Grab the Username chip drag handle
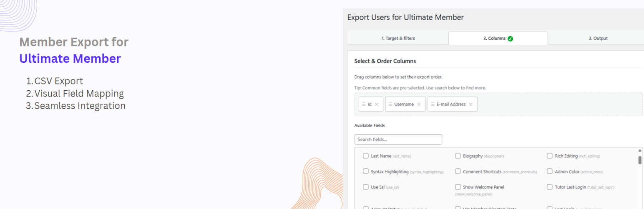This screenshot has height=209, width=644. 390,104
